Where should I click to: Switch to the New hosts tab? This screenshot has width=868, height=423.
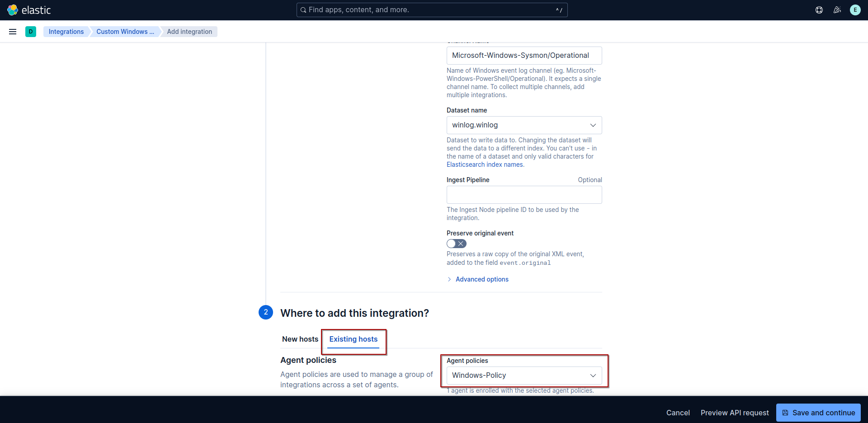coord(300,339)
